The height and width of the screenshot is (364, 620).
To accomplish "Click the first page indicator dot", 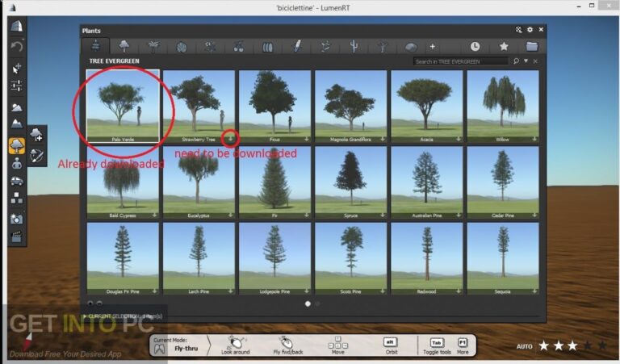I will 308,303.
